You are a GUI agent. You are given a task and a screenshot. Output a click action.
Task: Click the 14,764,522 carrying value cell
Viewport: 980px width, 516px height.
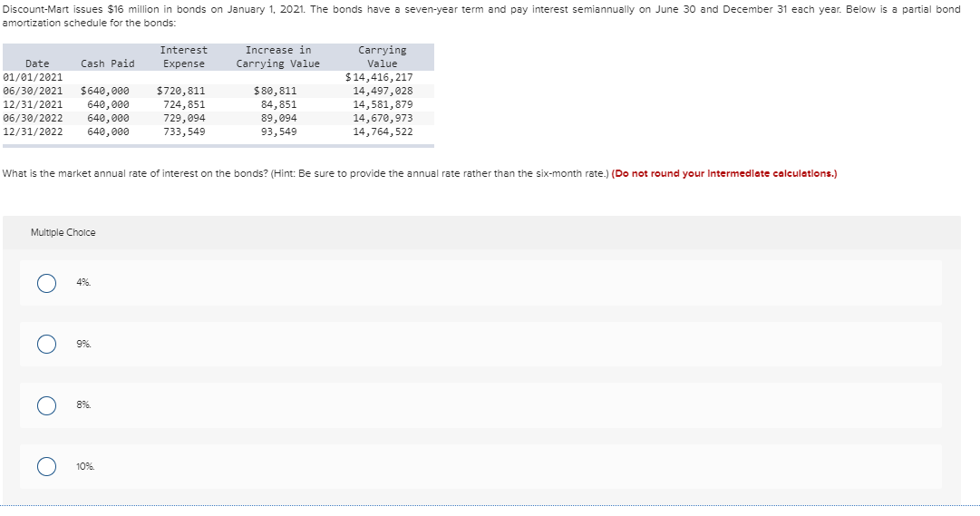[x=383, y=132]
